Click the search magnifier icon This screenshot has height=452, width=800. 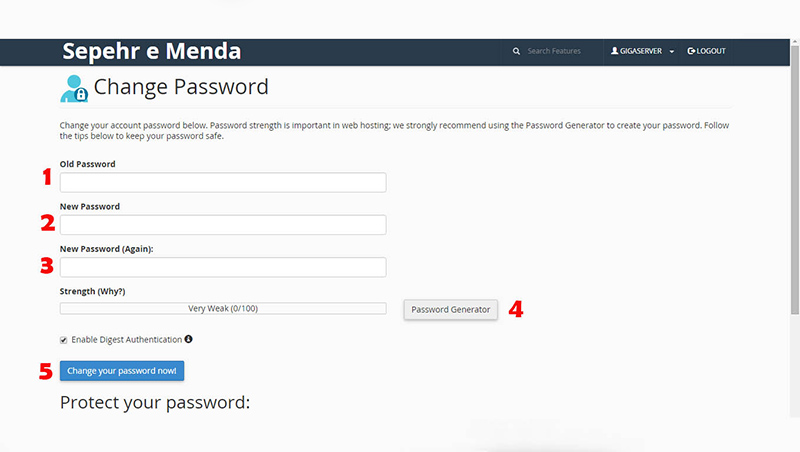click(x=516, y=51)
